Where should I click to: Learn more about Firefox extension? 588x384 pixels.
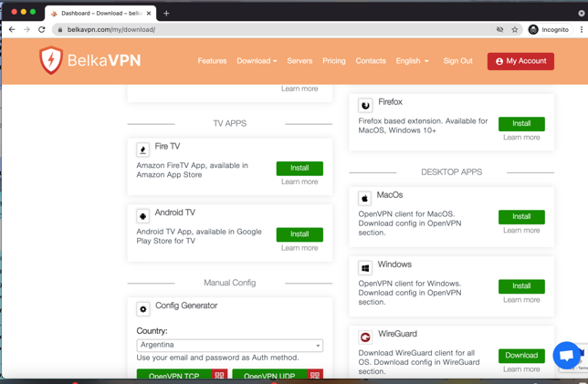pyautogui.click(x=521, y=138)
